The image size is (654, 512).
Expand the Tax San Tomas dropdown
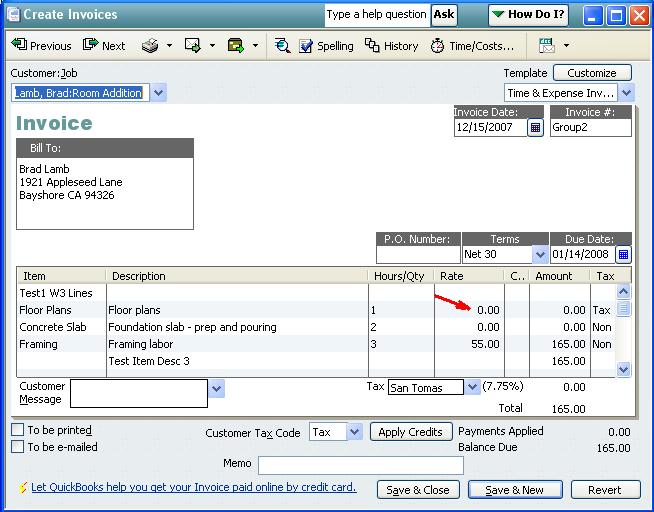click(x=473, y=387)
